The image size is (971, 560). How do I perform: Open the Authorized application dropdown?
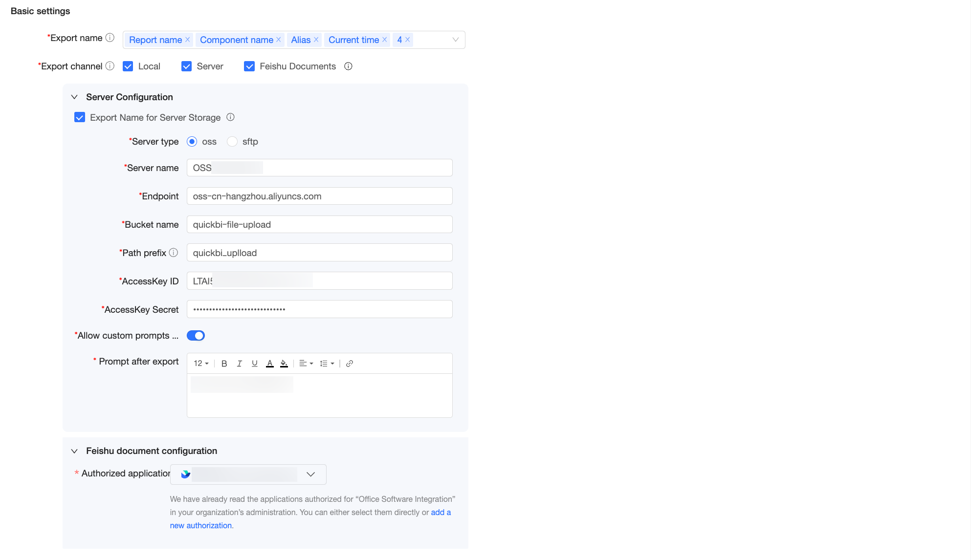tap(248, 474)
